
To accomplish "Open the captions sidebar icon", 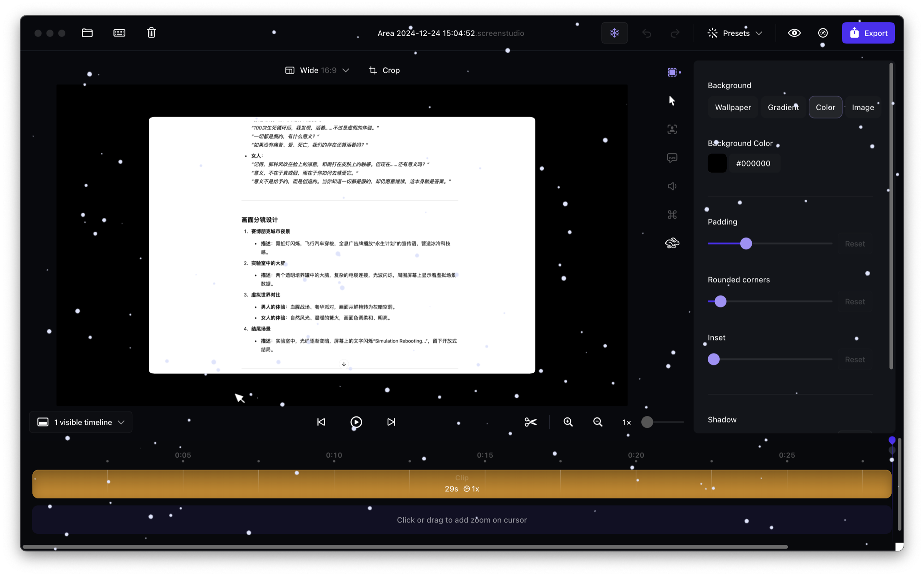I will (x=672, y=158).
